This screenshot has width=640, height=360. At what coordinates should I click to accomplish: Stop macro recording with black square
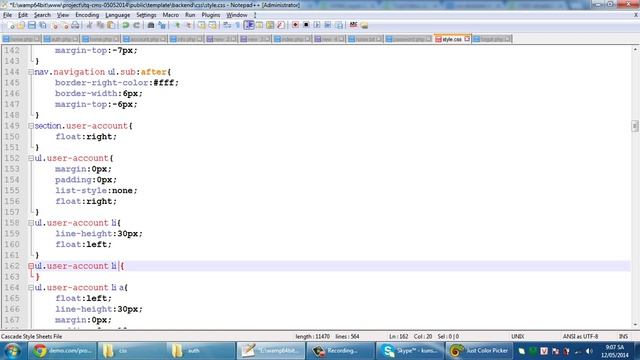click(x=306, y=25)
